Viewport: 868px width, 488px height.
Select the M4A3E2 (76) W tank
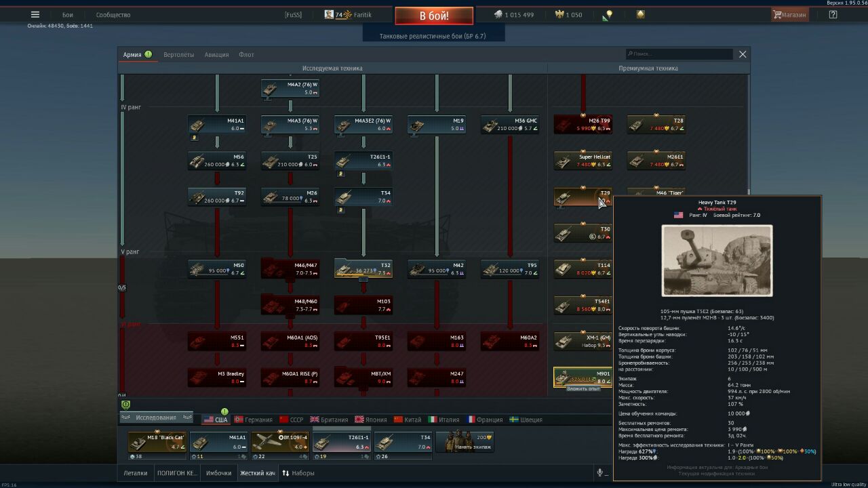363,125
